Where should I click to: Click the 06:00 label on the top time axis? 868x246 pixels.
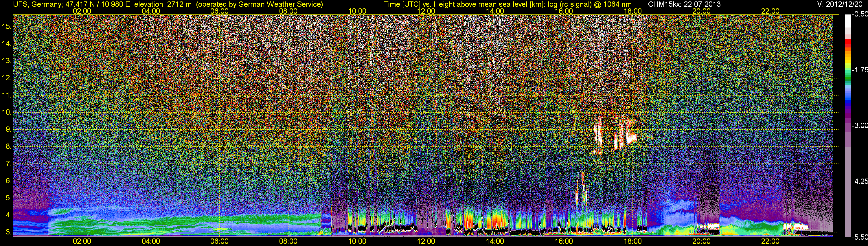(x=219, y=11)
